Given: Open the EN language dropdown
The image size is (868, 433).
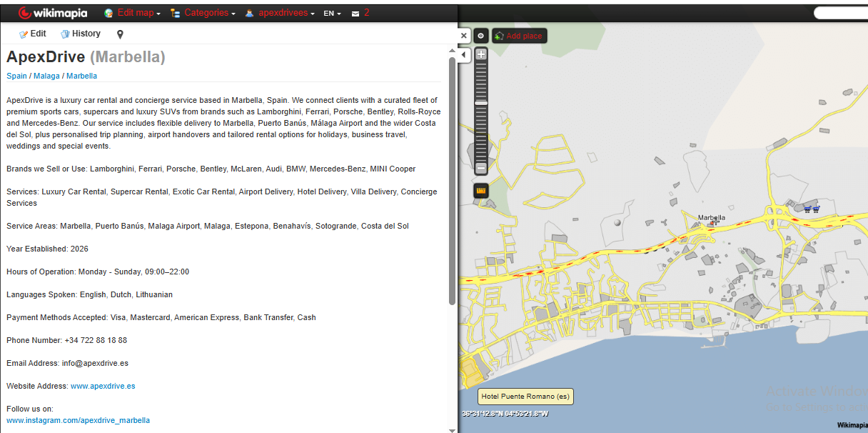Looking at the screenshot, I should (x=332, y=13).
